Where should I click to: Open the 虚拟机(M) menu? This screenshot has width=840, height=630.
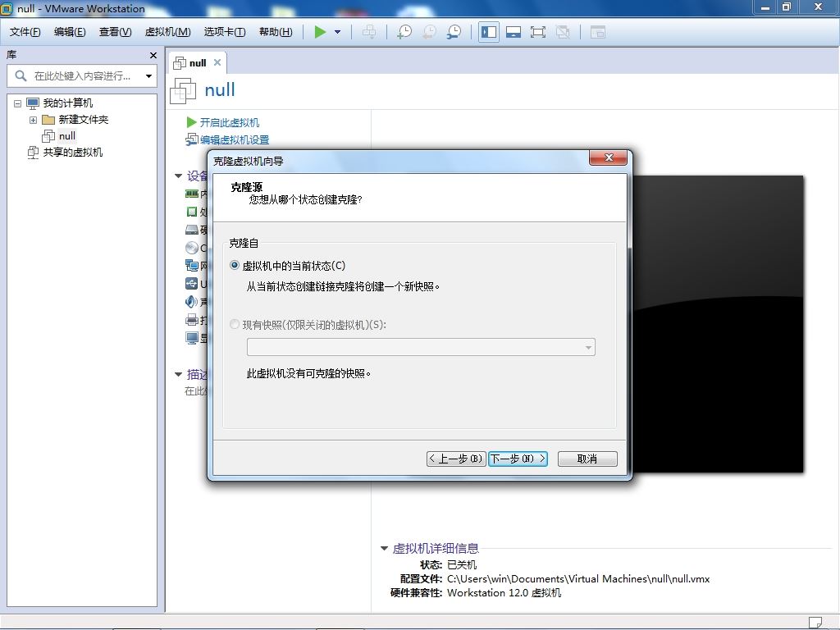167,32
